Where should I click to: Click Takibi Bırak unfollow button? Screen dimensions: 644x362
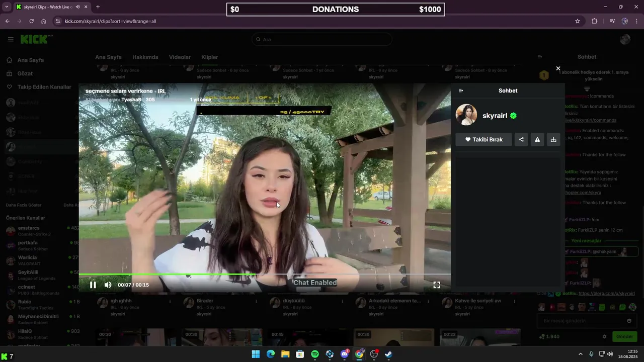tap(484, 139)
